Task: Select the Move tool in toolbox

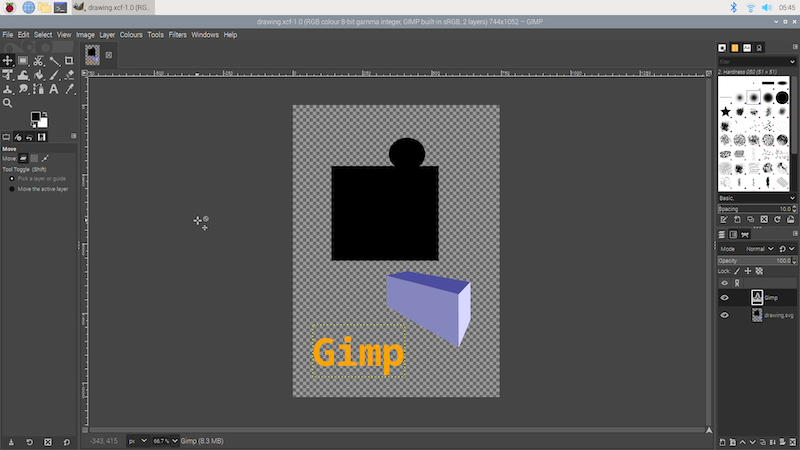Action: (8, 61)
